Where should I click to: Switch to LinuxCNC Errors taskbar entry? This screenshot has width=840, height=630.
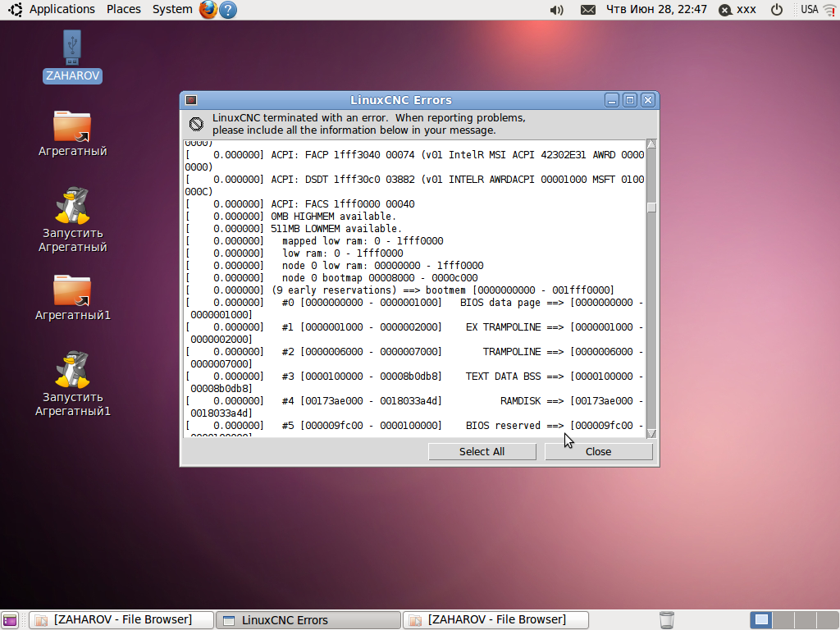point(308,620)
